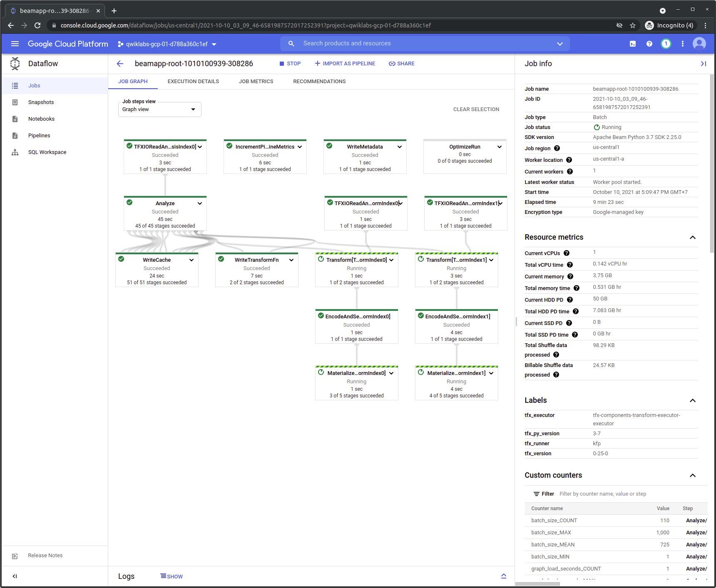Expand the WriteCache step node
716x588 pixels.
191,260
